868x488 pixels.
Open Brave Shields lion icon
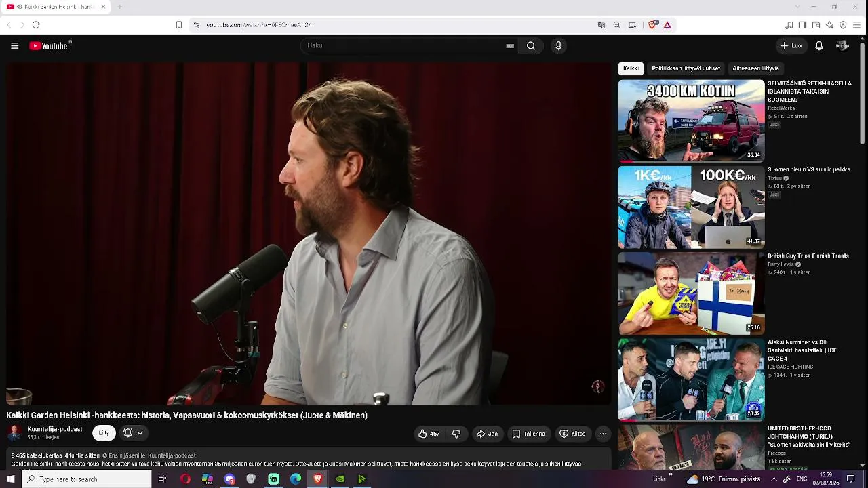tap(652, 25)
